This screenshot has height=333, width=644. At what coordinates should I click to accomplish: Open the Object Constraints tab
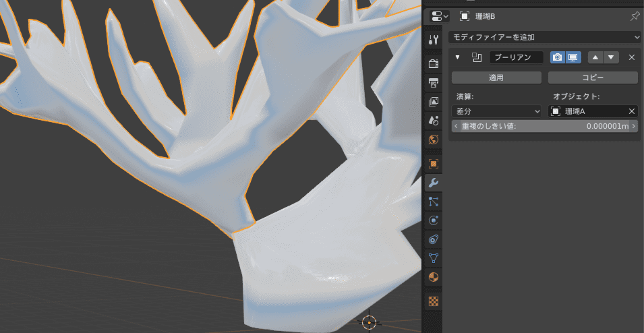click(434, 239)
